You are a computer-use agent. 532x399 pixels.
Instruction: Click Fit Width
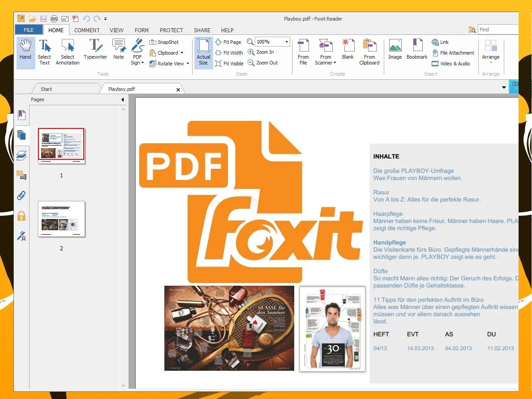point(229,52)
